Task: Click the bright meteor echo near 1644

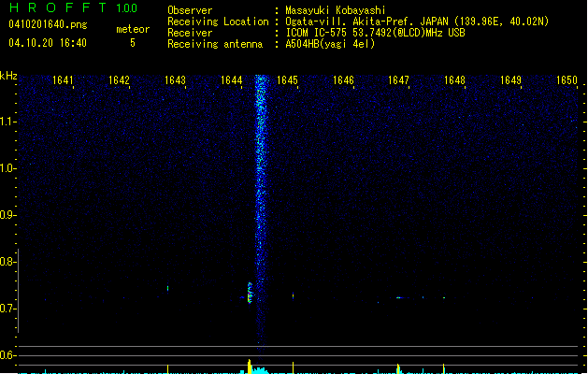Action: click(250, 293)
